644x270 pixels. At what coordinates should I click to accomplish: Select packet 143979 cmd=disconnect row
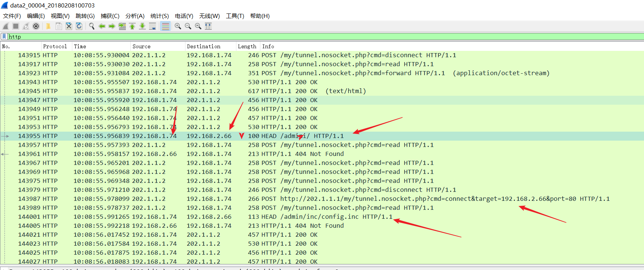click(322, 190)
